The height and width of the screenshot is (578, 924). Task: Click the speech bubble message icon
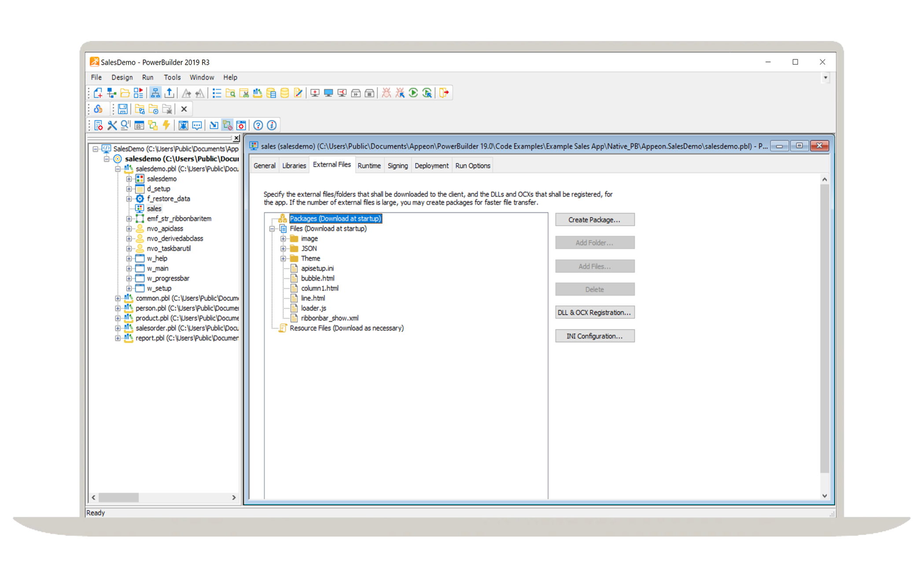click(x=197, y=126)
